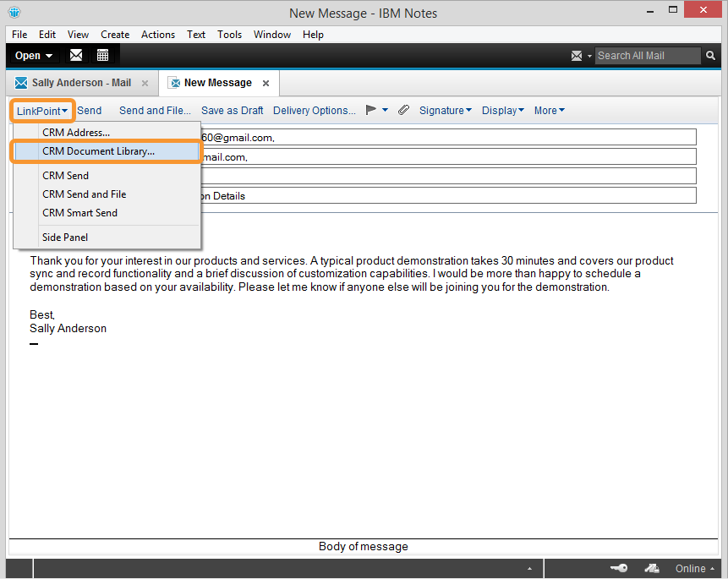Click the signature line 'Sally Anderson'
The width and height of the screenshot is (728, 579).
(68, 328)
